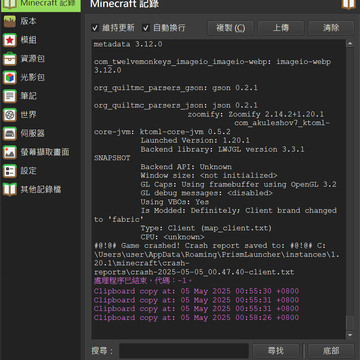Click the 清除 clear button
This screenshot has height=360, width=360.
point(331,28)
